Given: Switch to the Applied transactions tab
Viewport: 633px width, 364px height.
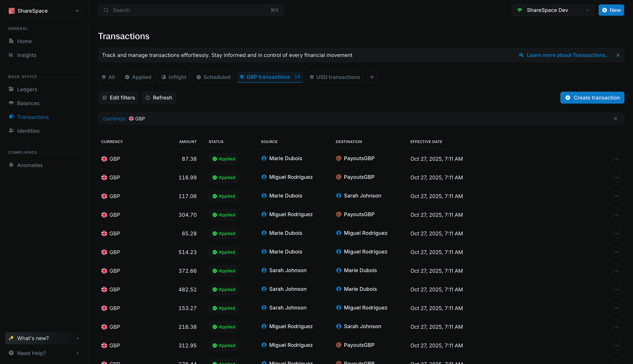Looking at the screenshot, I should coord(137,77).
